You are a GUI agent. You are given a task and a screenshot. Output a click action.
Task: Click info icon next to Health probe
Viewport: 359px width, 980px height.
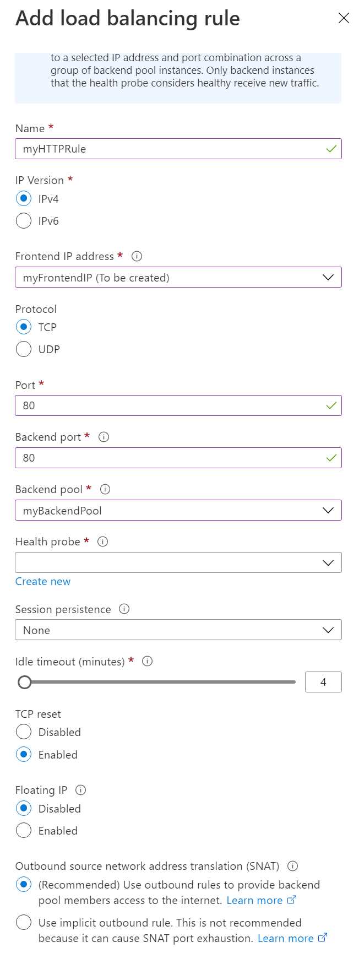coord(102,542)
